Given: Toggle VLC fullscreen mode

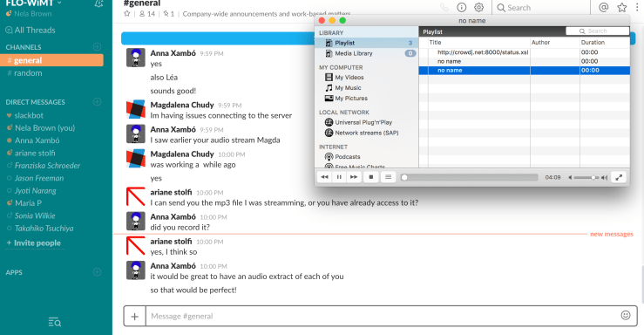Looking at the screenshot, I should (619, 177).
